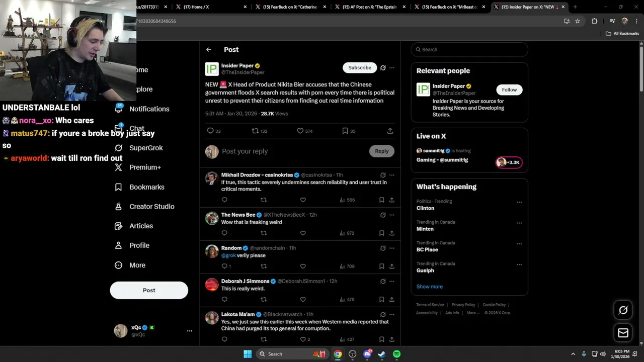Screen dimensions: 644x362
Task: Open more options on Lakota Ma'am's reply
Action: pyautogui.click(x=392, y=314)
